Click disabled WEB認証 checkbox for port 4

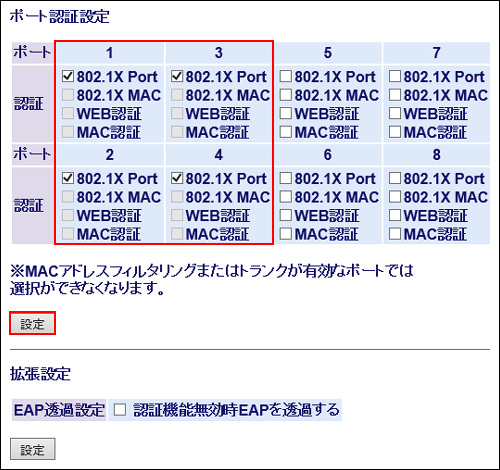pos(177,215)
